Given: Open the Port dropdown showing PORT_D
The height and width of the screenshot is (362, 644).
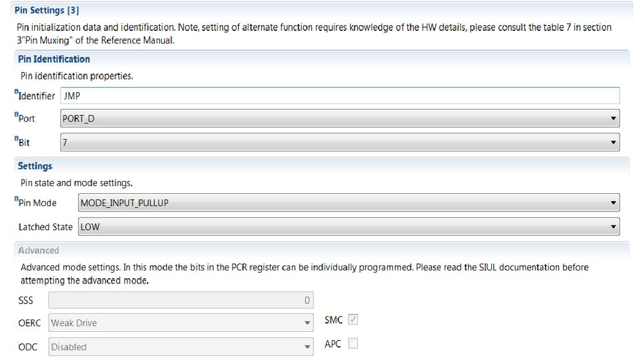Looking at the screenshot, I should [340, 119].
